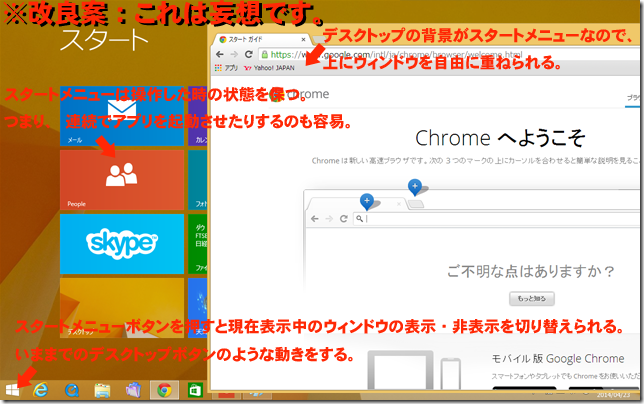Launch QuickTime Player from the taskbar
The width and height of the screenshot is (644, 404).
[x=72, y=390]
